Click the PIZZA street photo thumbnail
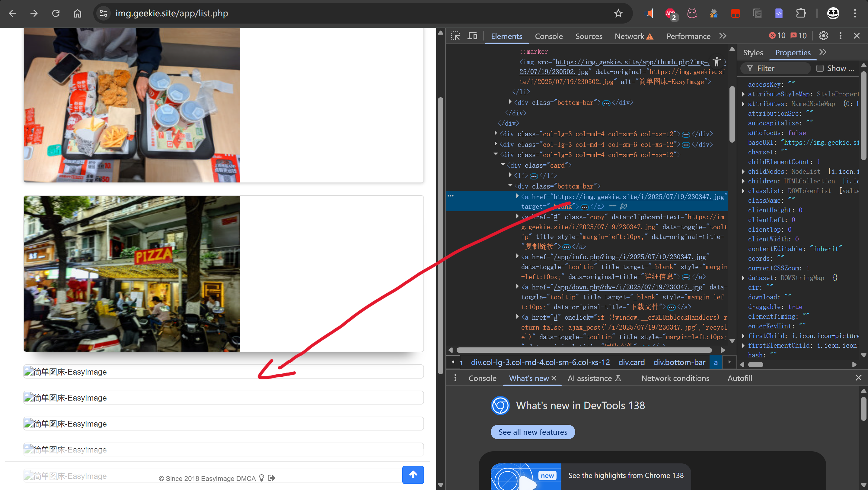 tap(132, 273)
